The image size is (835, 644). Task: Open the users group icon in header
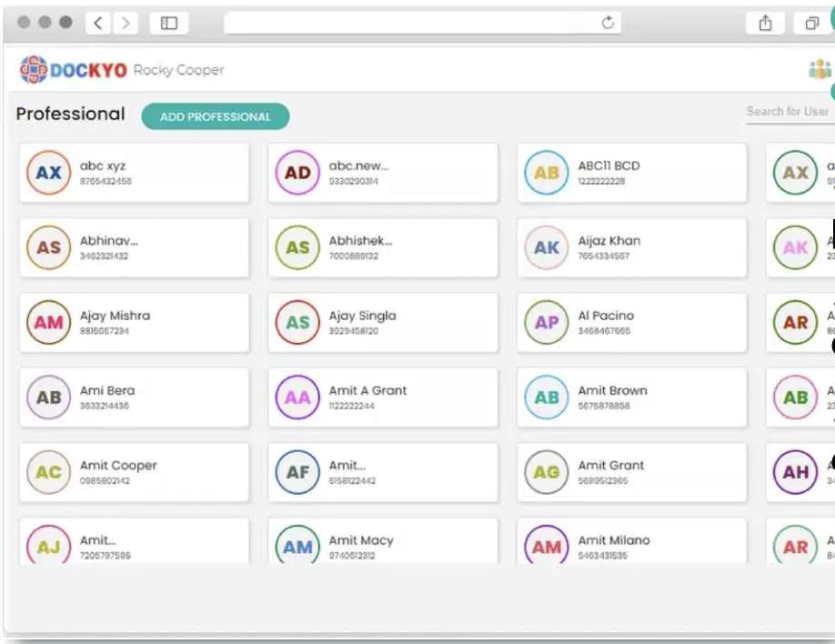click(x=820, y=69)
